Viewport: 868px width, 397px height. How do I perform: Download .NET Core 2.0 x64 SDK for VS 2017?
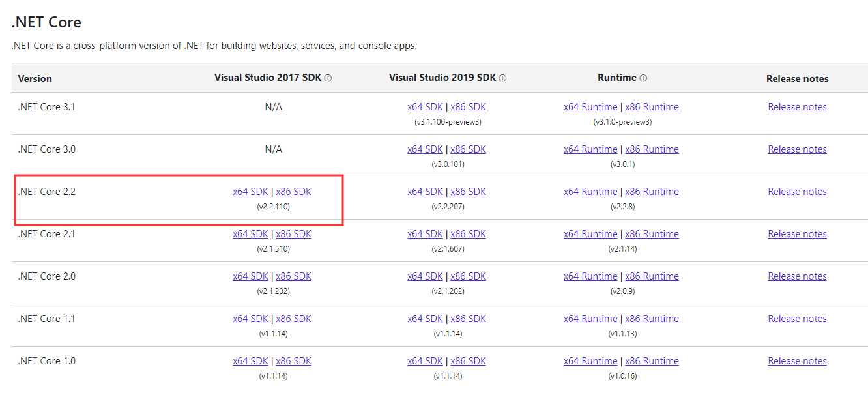(250, 276)
